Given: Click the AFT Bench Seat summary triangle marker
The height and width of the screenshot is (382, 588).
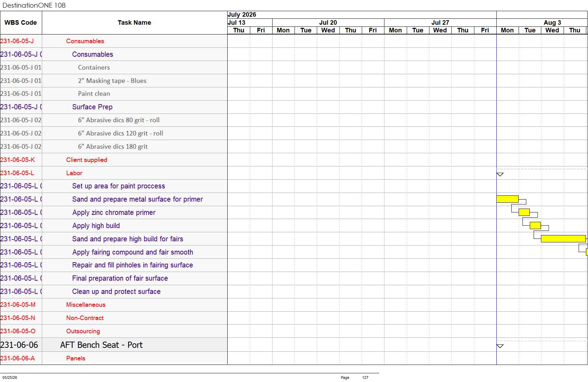Looking at the screenshot, I should pyautogui.click(x=500, y=346).
